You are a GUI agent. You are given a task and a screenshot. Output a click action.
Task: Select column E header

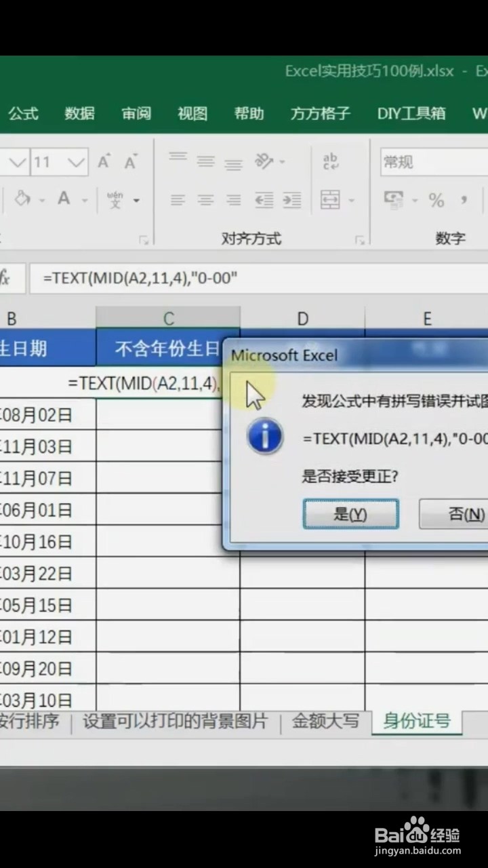[x=427, y=318]
